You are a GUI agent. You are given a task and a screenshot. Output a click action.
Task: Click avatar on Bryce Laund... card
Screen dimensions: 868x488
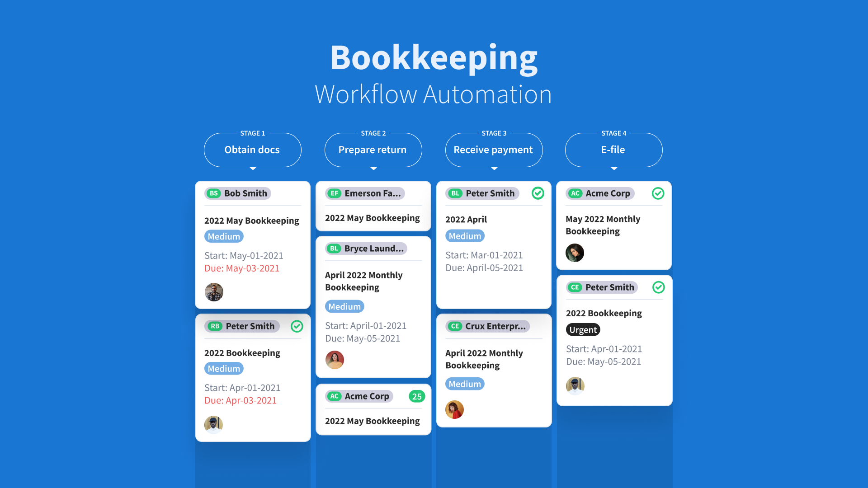click(335, 360)
